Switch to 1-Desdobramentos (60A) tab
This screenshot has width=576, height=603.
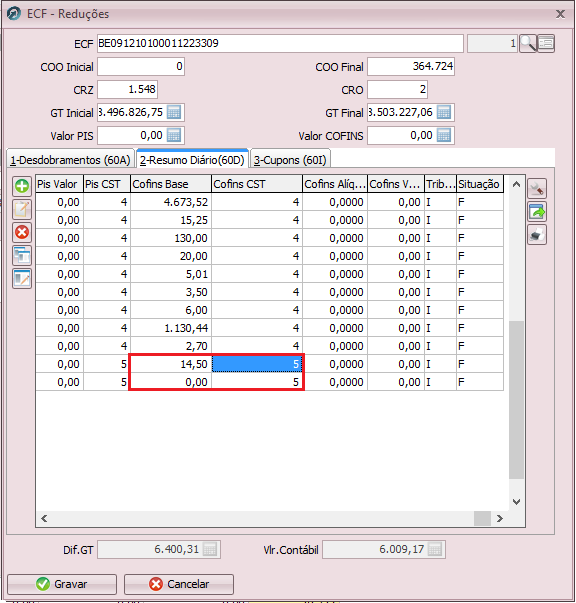click(x=70, y=160)
